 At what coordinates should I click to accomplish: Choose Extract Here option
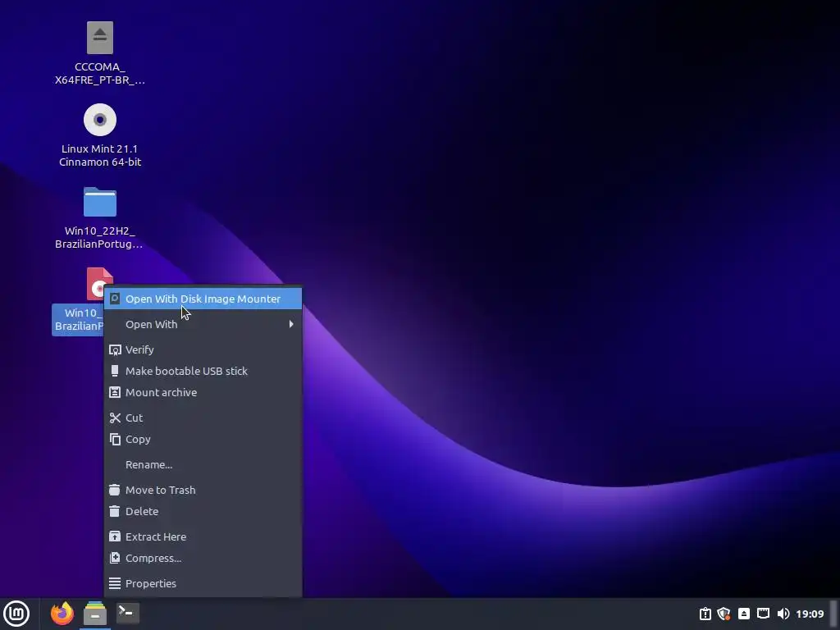[x=203, y=536]
